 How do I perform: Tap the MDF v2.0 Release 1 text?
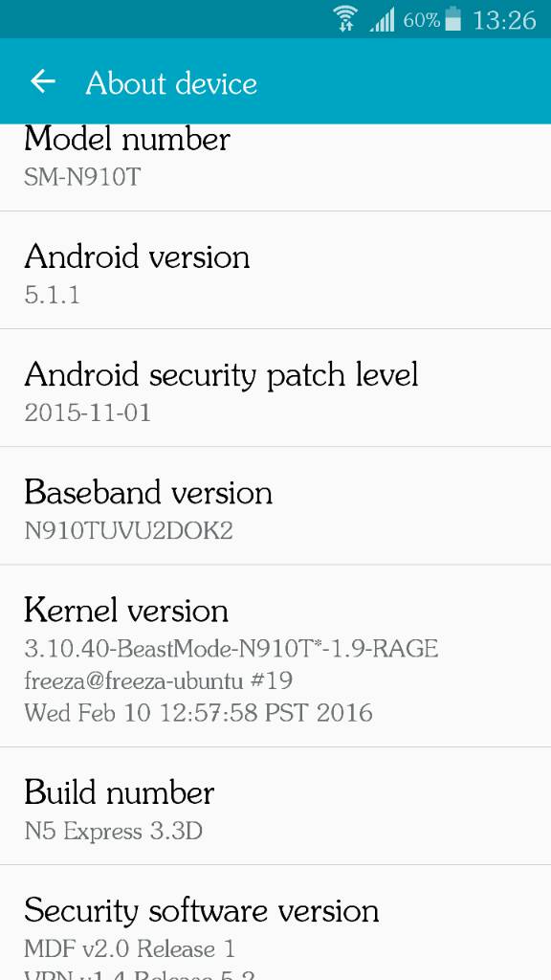pyautogui.click(x=129, y=948)
